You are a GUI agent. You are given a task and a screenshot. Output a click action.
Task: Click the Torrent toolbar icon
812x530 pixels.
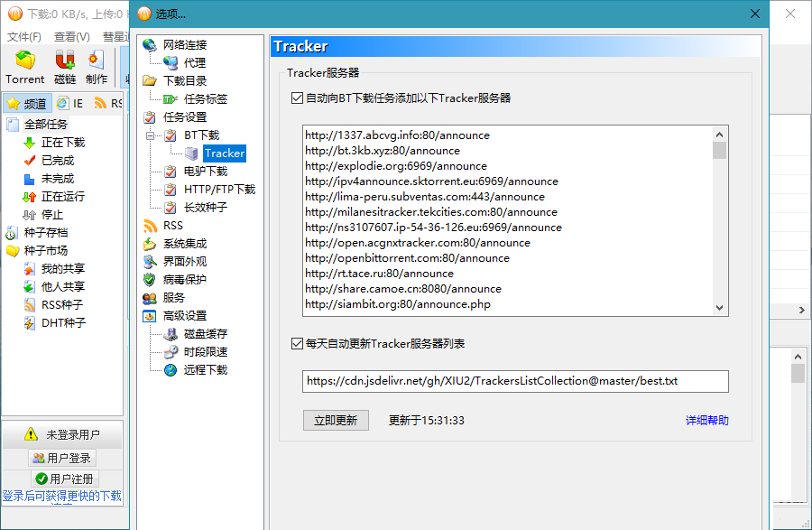(24, 64)
